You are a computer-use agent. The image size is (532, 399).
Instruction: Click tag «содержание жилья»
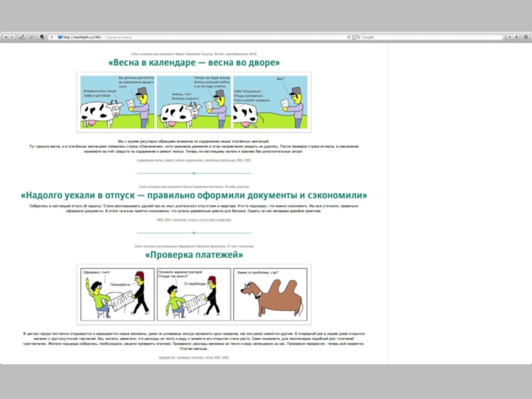coord(150,160)
